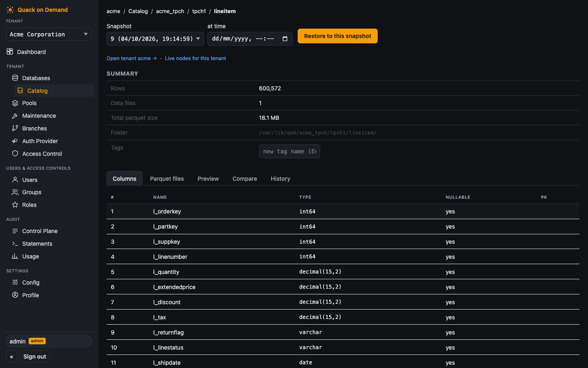The width and height of the screenshot is (588, 368).
Task: Click the Users person icon
Action: tap(15, 180)
